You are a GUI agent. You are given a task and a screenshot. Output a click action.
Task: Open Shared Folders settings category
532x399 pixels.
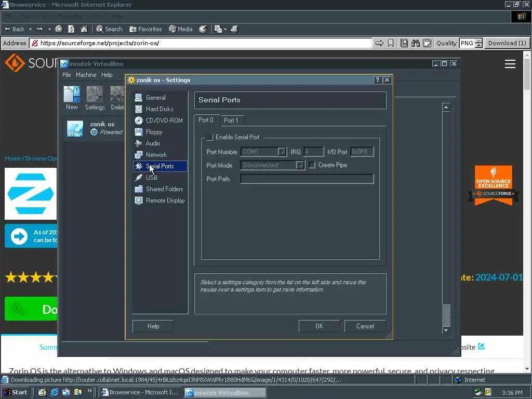click(x=164, y=189)
